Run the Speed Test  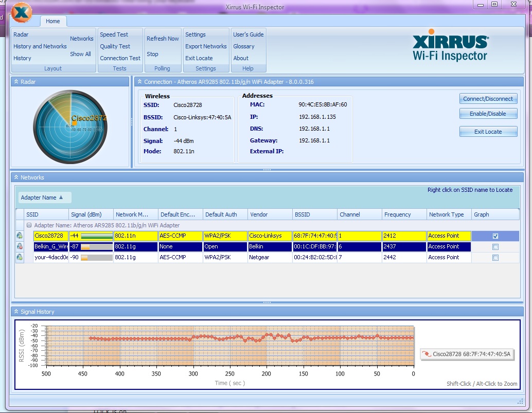pos(114,34)
